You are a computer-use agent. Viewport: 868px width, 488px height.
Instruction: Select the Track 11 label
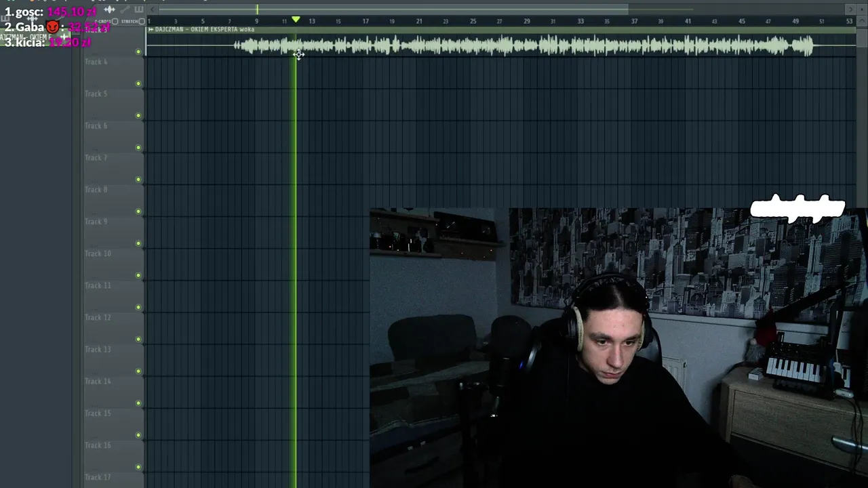tap(98, 285)
